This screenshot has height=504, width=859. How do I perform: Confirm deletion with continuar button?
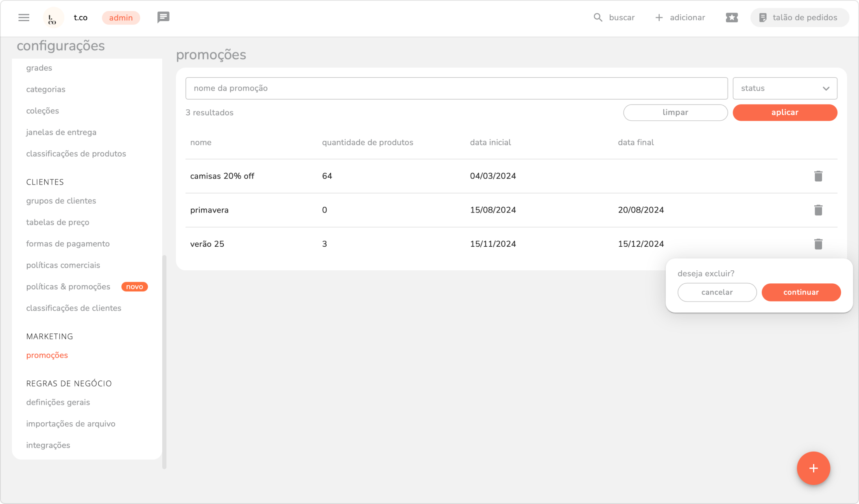click(x=801, y=292)
